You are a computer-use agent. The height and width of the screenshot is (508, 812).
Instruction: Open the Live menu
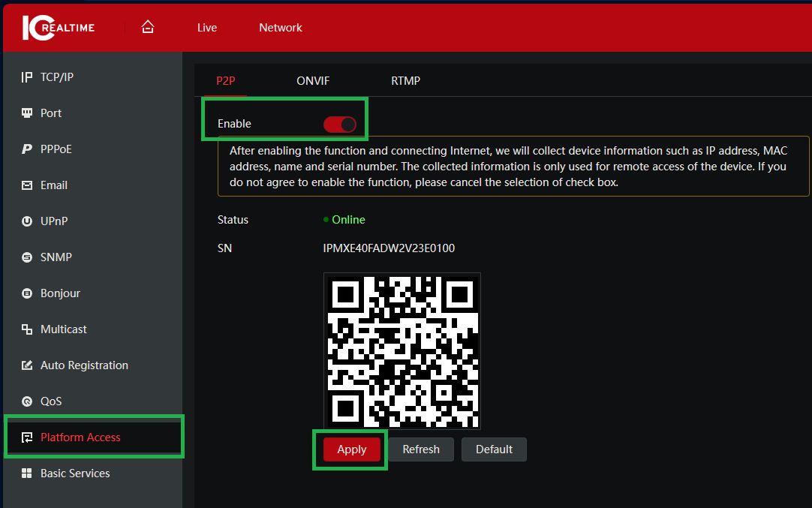coord(206,28)
